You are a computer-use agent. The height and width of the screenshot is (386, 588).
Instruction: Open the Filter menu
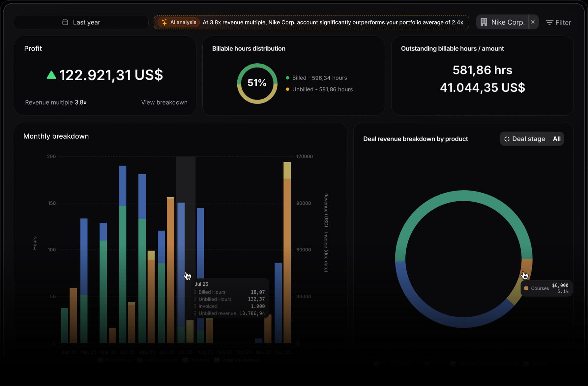pos(558,22)
